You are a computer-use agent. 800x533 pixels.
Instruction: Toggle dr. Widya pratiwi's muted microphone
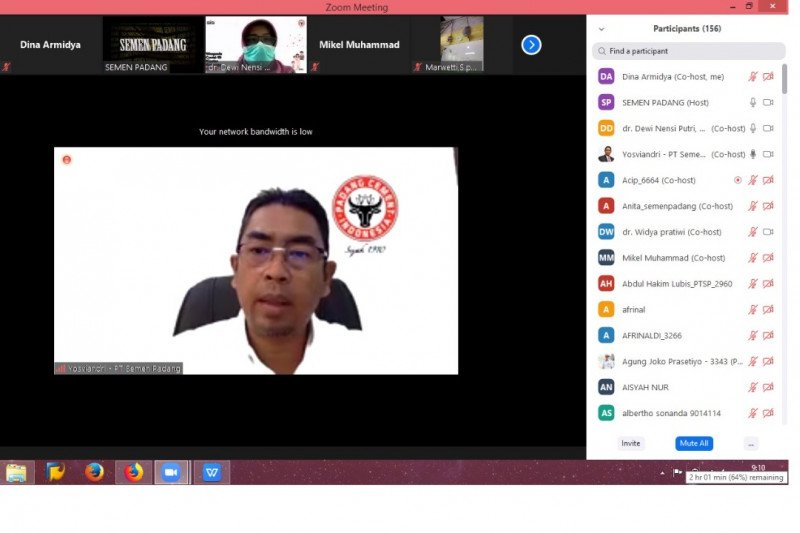point(753,232)
